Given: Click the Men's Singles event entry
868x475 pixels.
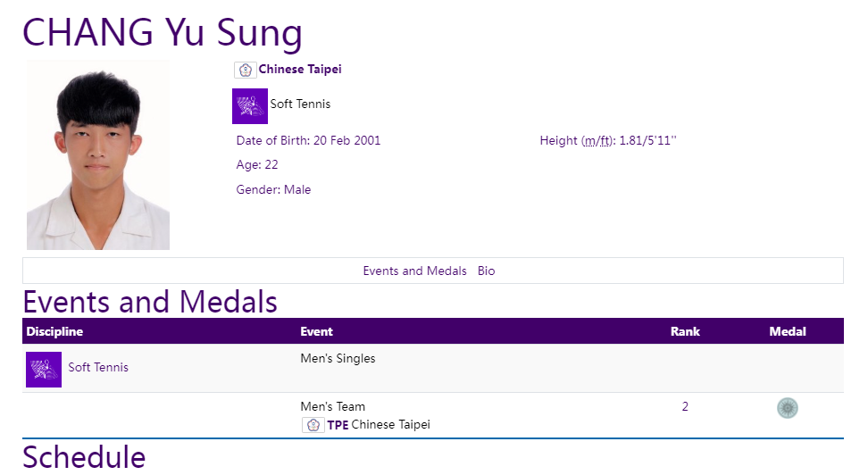Looking at the screenshot, I should tap(338, 358).
